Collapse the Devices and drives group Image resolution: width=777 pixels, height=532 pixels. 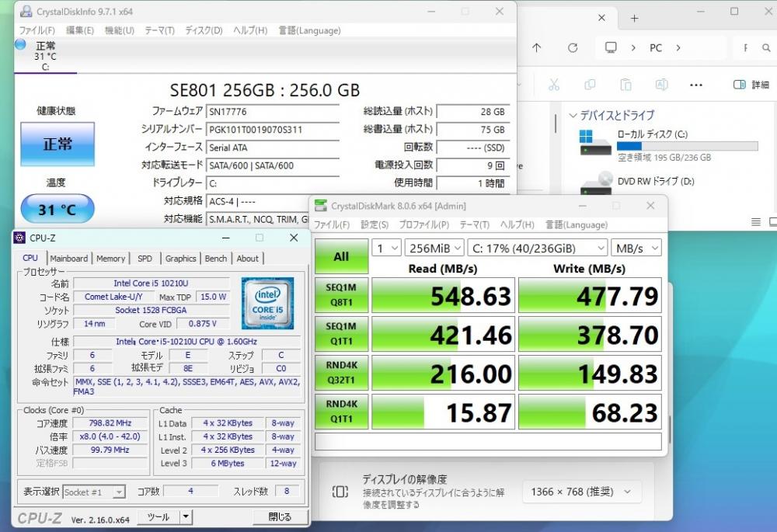pos(573,116)
